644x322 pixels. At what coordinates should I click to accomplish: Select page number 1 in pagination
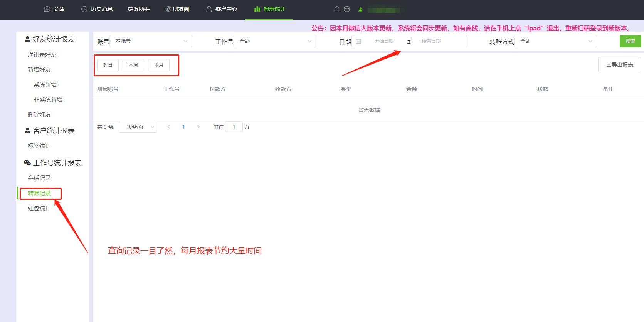(183, 127)
